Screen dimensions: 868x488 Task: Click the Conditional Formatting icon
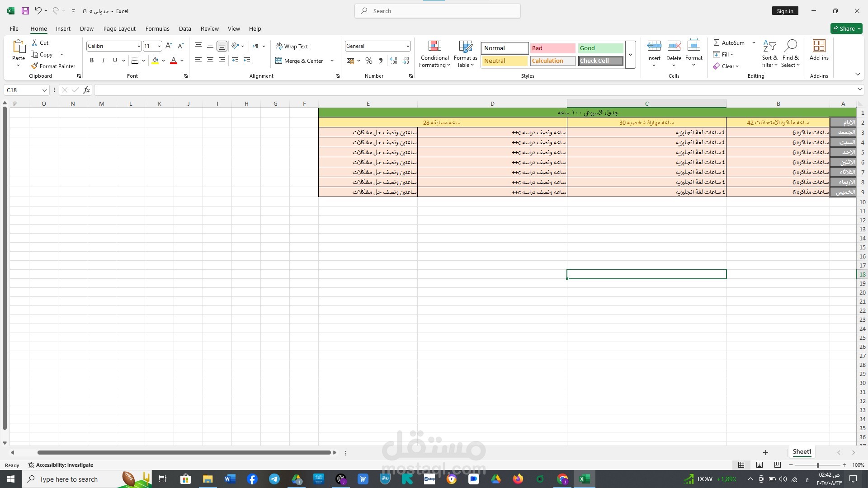[x=434, y=46]
